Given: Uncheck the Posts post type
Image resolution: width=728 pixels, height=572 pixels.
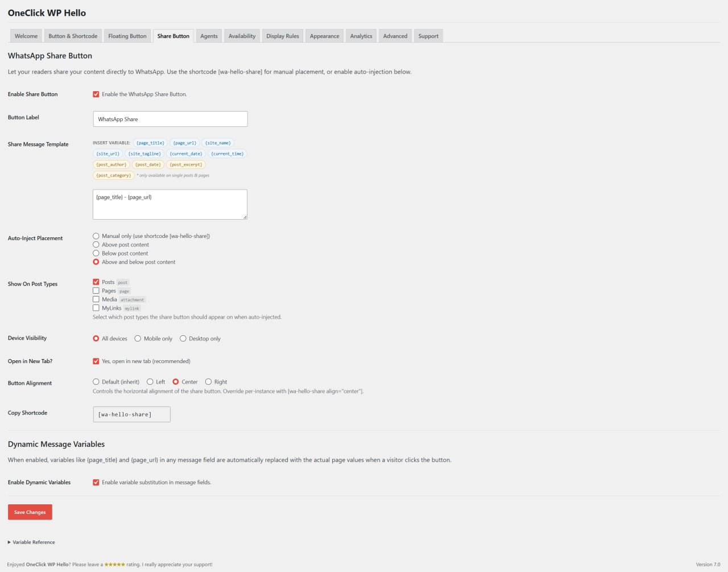Looking at the screenshot, I should [x=96, y=282].
